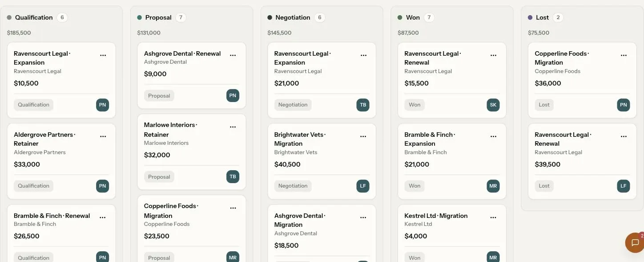This screenshot has width=644, height=262.
Task: Click PN avatar on $36,000 Copperline Foods card
Action: coord(624,105)
